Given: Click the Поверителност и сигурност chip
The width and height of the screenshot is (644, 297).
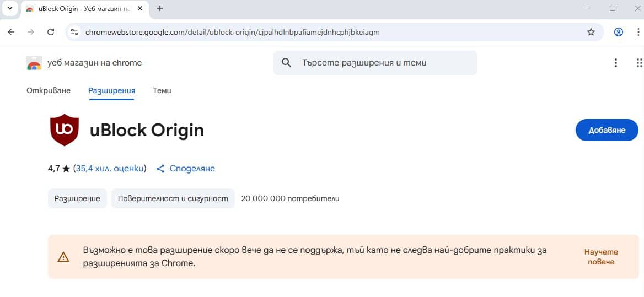Looking at the screenshot, I should pos(173,198).
